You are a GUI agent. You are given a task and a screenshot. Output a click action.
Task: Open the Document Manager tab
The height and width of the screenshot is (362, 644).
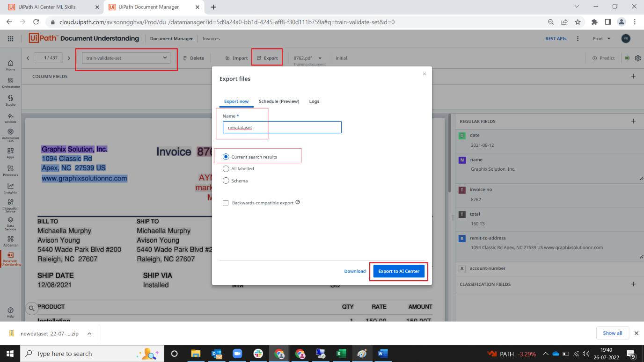171,39
